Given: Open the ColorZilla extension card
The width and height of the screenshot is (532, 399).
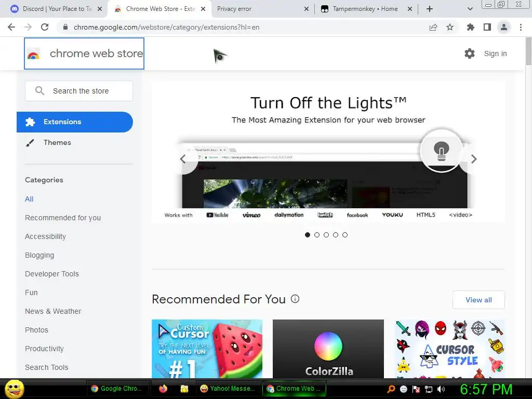Looking at the screenshot, I should 328,349.
